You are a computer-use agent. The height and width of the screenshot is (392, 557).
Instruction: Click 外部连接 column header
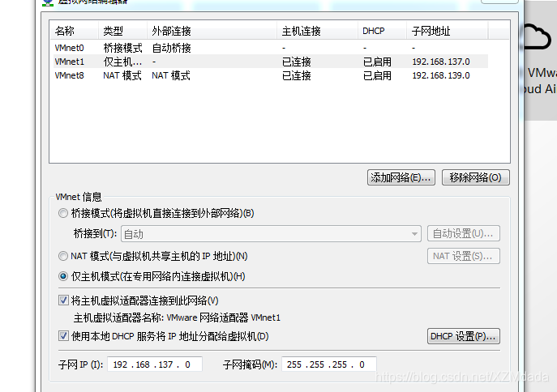coord(212,31)
